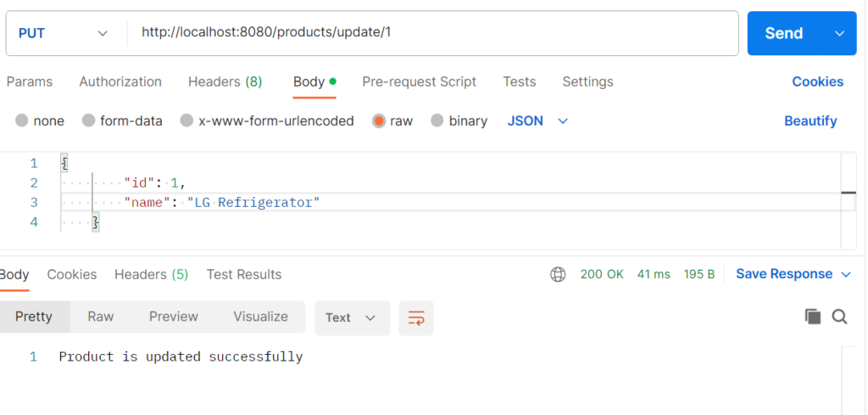Expand the Send button arrow options
The image size is (868, 415).
840,33
